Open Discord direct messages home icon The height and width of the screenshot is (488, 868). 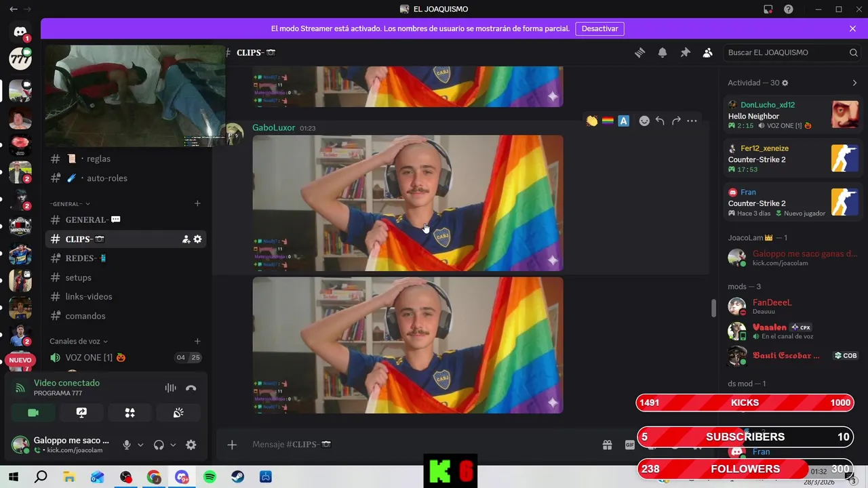[20, 32]
